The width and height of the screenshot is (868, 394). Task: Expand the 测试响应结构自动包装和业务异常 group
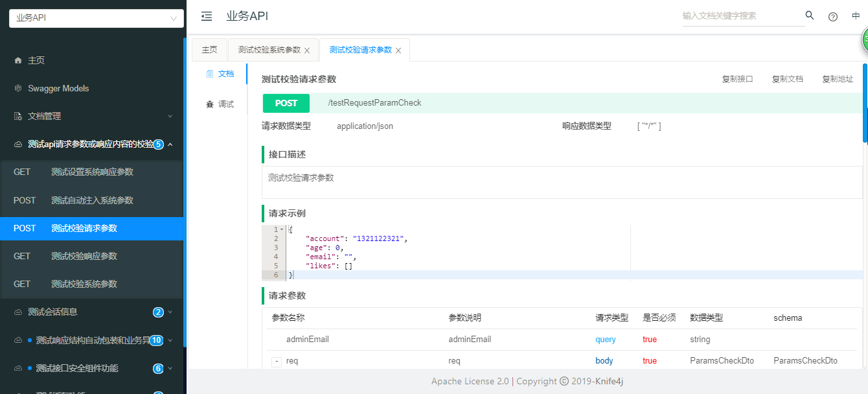(x=170, y=340)
